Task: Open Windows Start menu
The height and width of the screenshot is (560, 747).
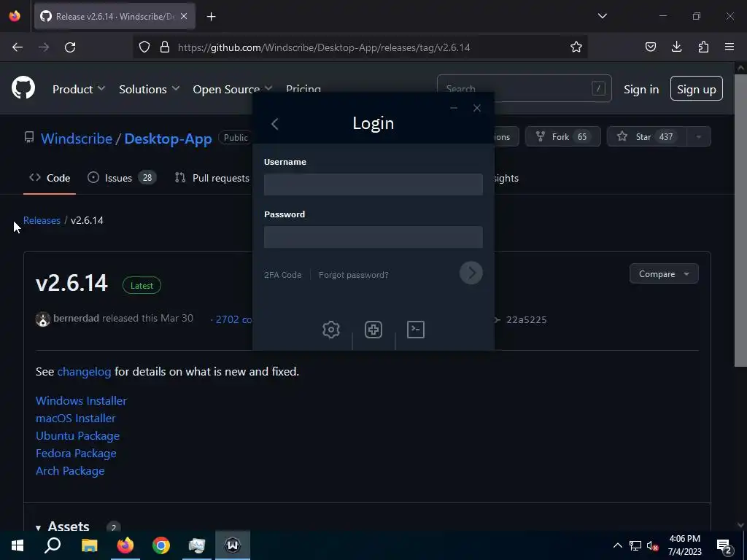Action: pos(18,545)
